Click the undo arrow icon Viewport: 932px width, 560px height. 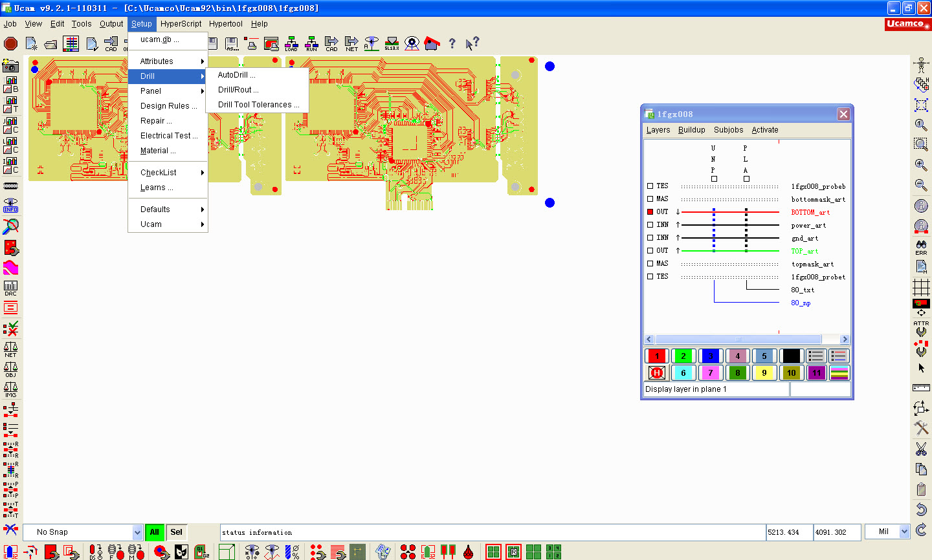point(921,510)
